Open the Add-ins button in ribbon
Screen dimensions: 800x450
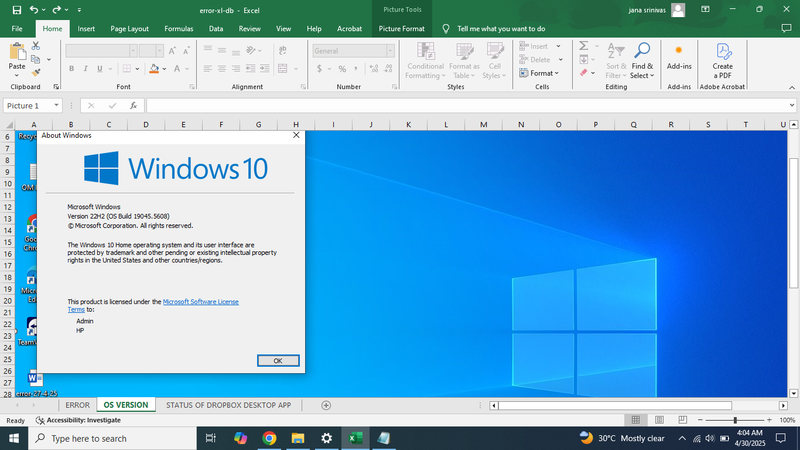[679, 56]
